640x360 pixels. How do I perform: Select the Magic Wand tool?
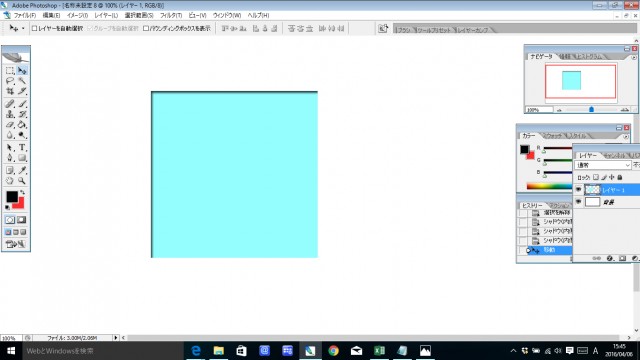(x=22, y=81)
